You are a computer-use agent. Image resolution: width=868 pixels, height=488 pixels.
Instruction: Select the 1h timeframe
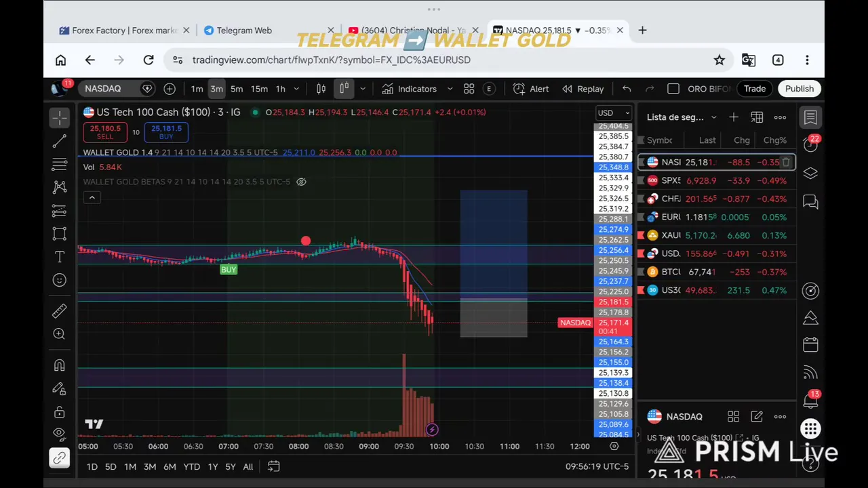pyautogui.click(x=280, y=89)
